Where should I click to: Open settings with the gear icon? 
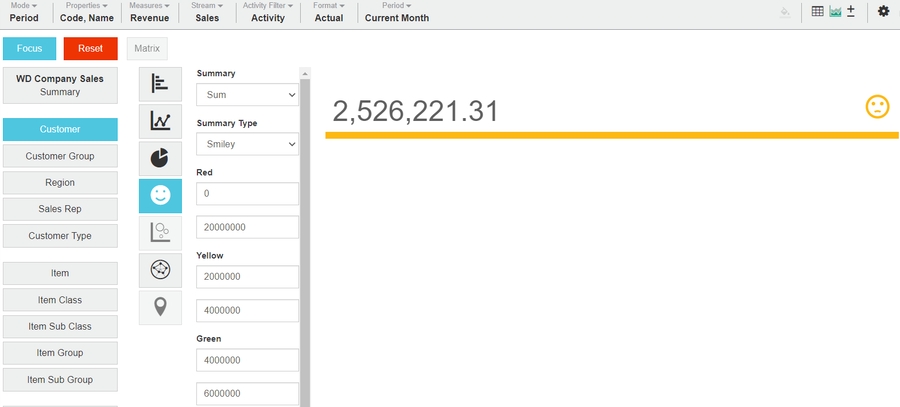click(883, 12)
